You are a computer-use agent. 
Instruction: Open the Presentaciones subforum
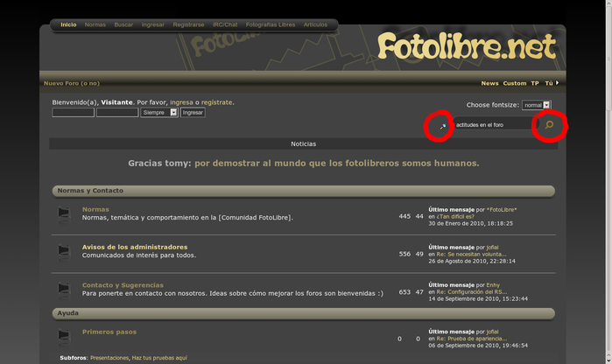(x=109, y=358)
